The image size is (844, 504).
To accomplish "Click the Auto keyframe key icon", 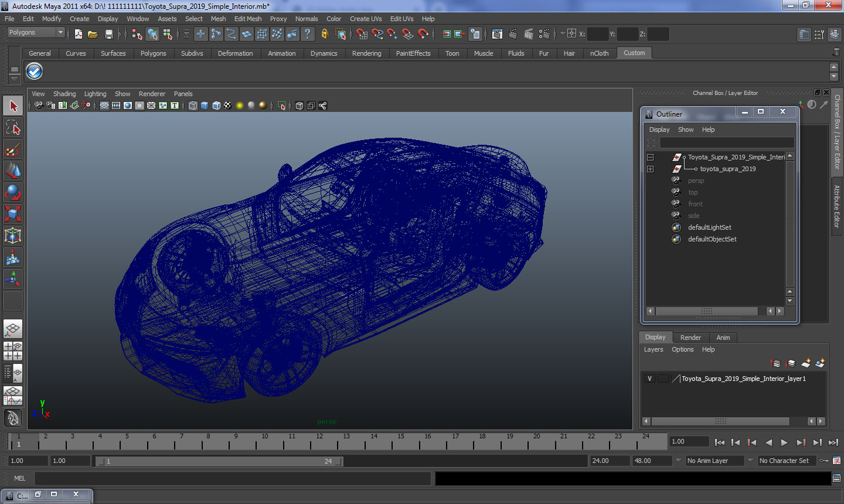I will click(824, 461).
